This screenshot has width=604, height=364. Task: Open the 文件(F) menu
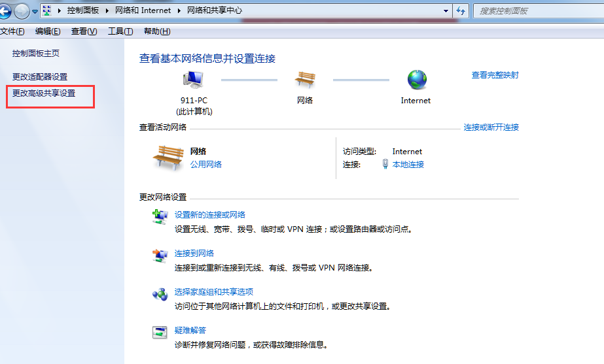point(12,31)
